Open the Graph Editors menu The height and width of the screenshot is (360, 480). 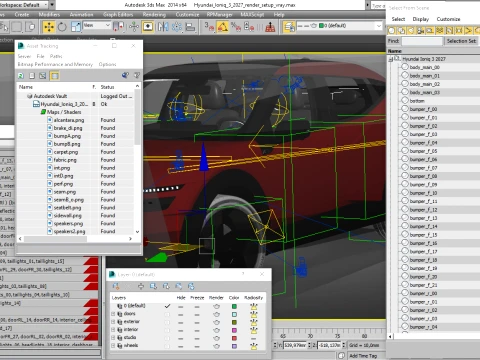pyautogui.click(x=118, y=15)
